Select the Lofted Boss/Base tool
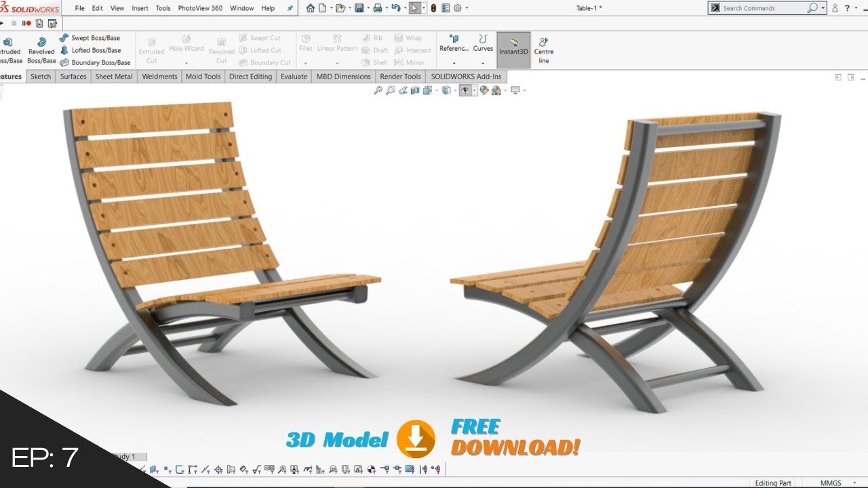The width and height of the screenshot is (868, 488). pyautogui.click(x=90, y=50)
